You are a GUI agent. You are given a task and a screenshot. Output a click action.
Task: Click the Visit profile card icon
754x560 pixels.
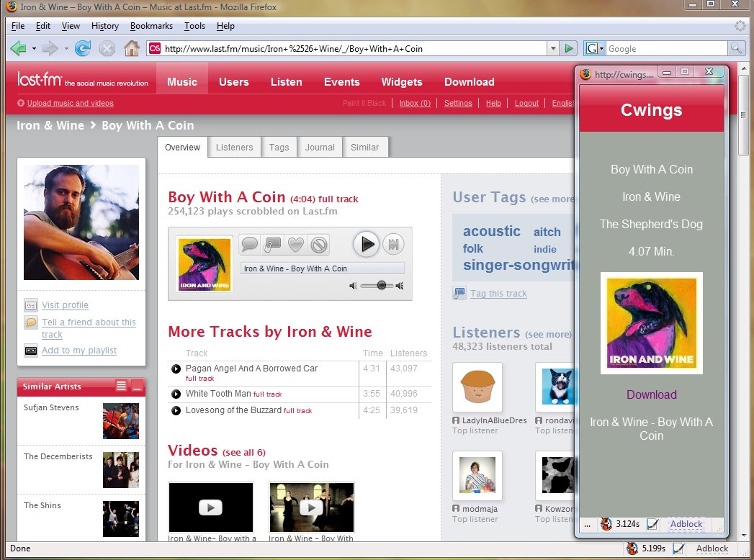[x=31, y=305]
